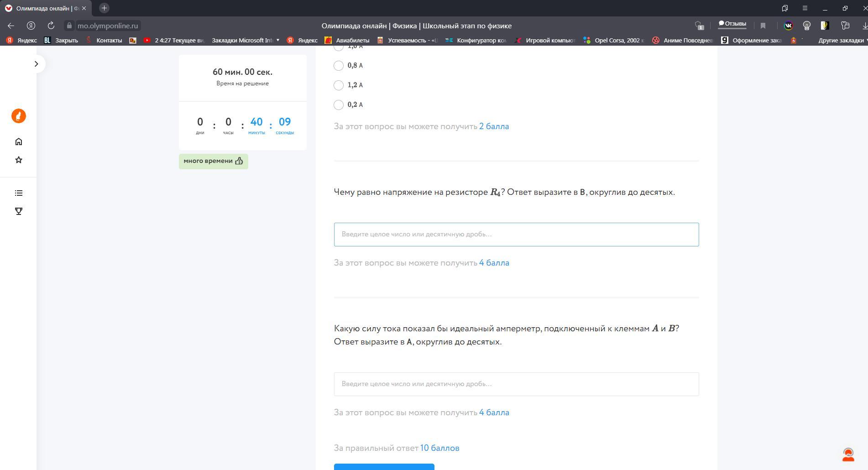Screen dimensions: 868x470
Task: Expand the left sidebar with the chevron
Action: click(x=37, y=64)
